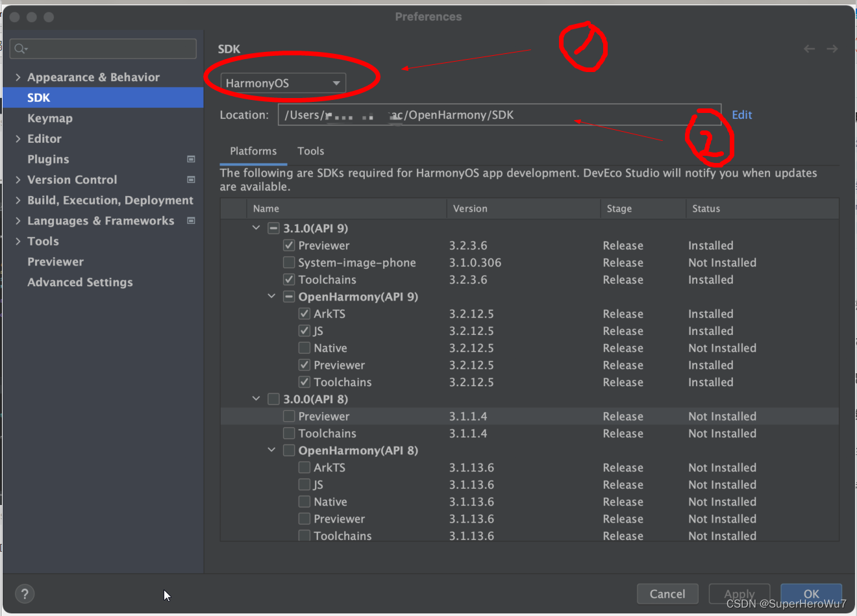The width and height of the screenshot is (857, 616).
Task: Click the Edit link for SDK location
Action: (x=741, y=115)
